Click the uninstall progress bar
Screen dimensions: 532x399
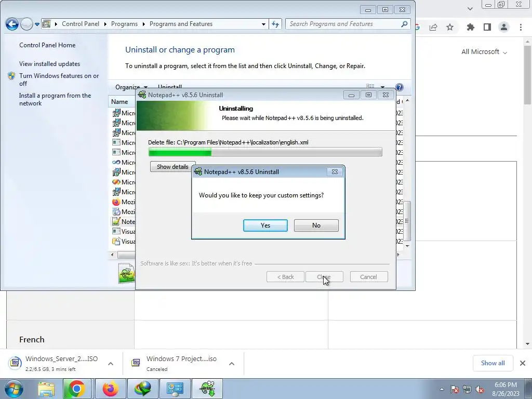(x=265, y=152)
